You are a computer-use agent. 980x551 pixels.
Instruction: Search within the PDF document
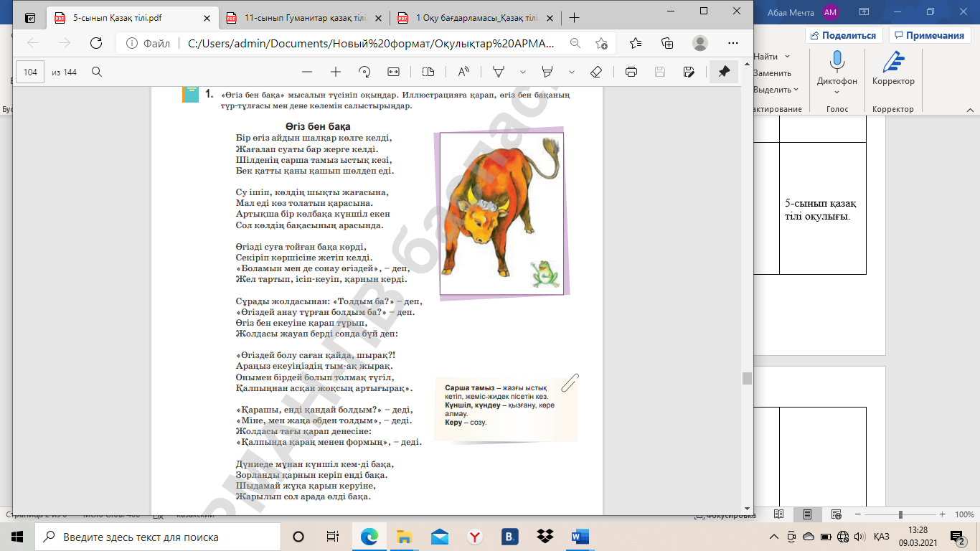click(97, 72)
